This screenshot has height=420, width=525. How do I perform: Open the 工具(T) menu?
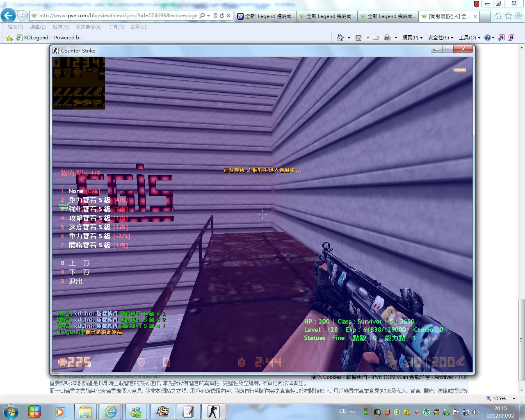point(116,27)
